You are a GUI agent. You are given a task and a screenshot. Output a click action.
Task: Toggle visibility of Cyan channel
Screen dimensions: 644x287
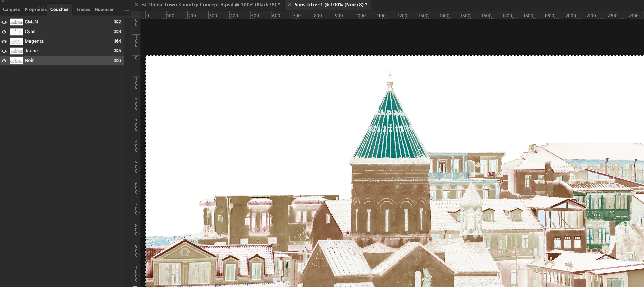(x=4, y=32)
